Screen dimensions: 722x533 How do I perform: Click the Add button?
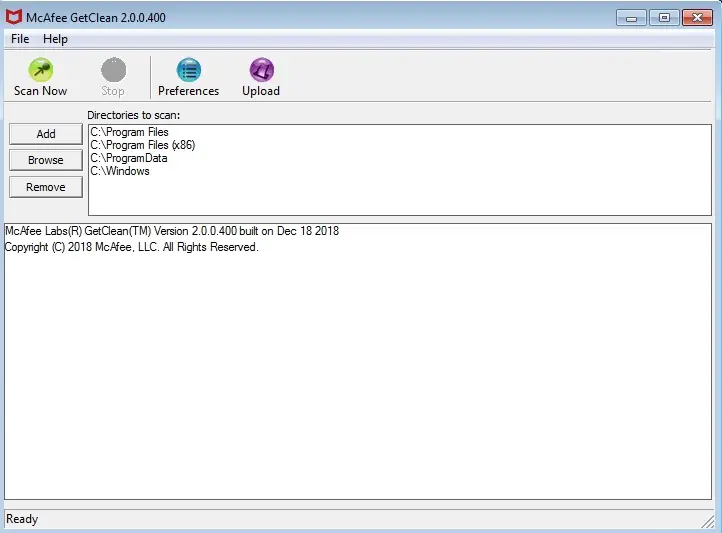click(46, 134)
